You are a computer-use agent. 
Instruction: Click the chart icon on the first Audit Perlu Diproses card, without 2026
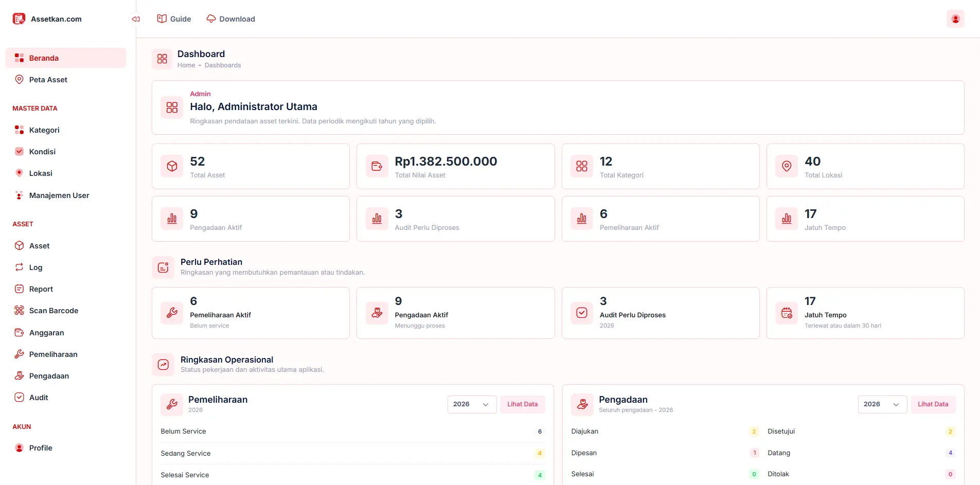tap(377, 219)
